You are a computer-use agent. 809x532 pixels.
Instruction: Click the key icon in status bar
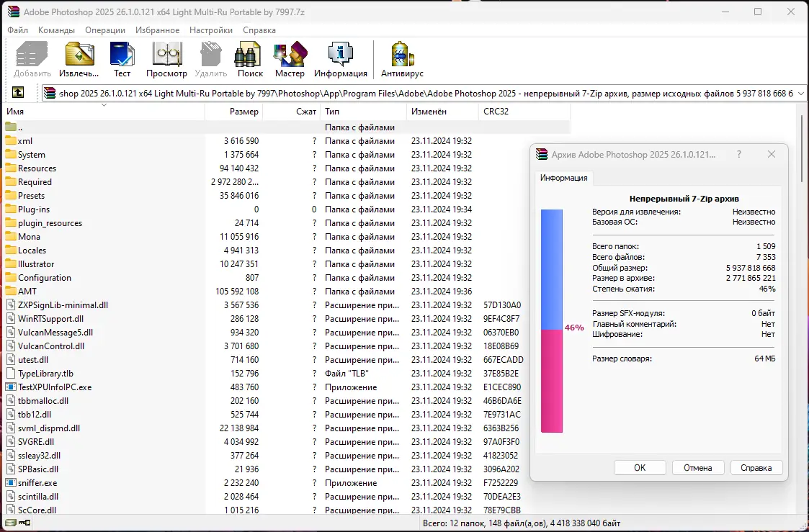[x=24, y=523]
